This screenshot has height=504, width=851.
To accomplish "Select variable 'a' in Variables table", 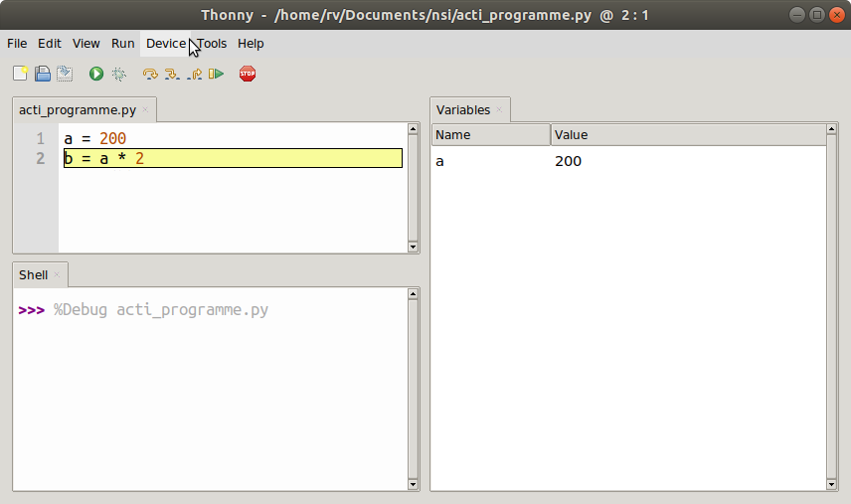I will (439, 161).
